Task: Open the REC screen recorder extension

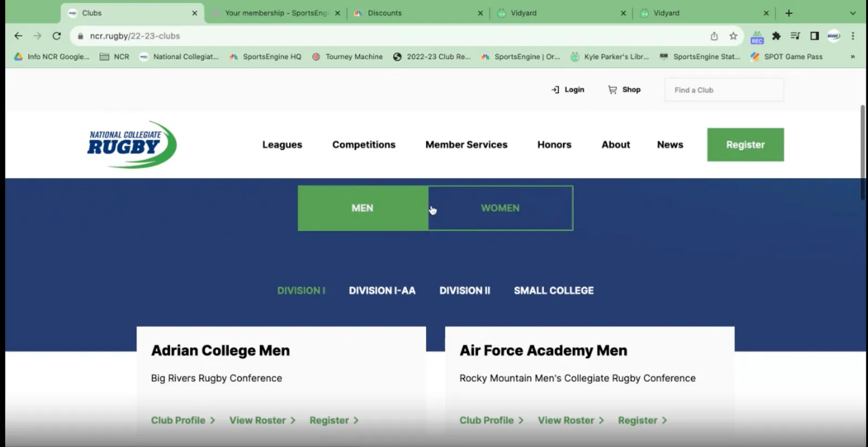Action: pyautogui.click(x=757, y=36)
